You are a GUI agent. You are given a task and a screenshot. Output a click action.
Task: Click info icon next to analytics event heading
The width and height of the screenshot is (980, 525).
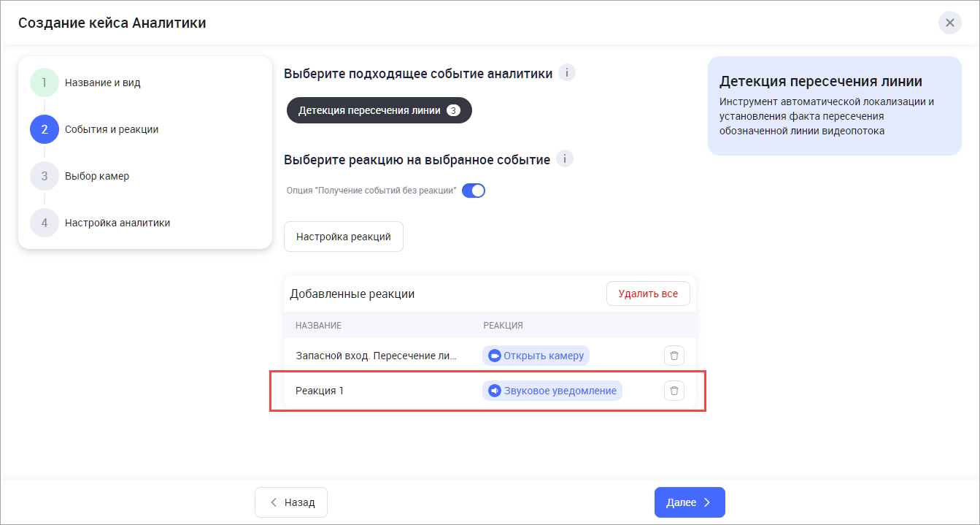[567, 73]
